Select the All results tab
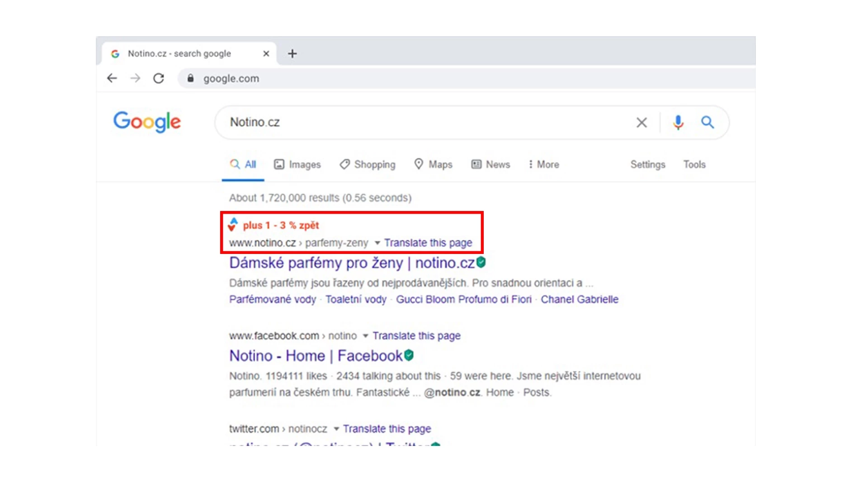Screen dimensions: 868x488 pos(243,164)
